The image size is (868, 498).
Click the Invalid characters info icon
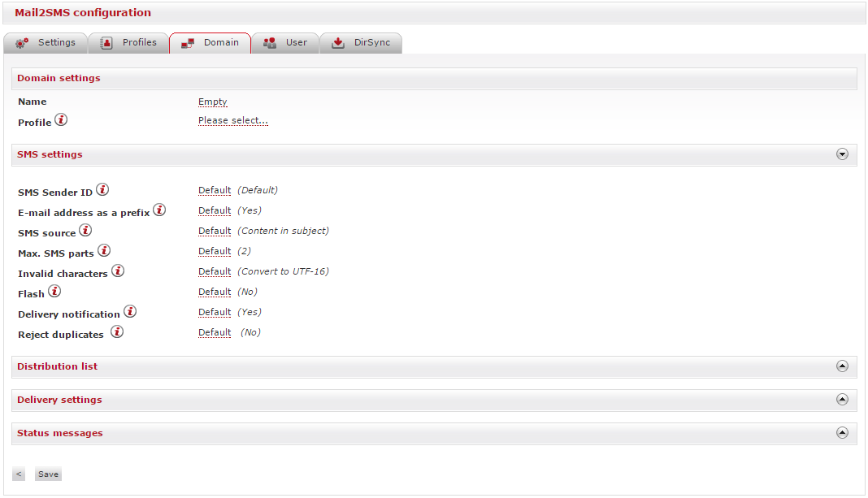118,271
